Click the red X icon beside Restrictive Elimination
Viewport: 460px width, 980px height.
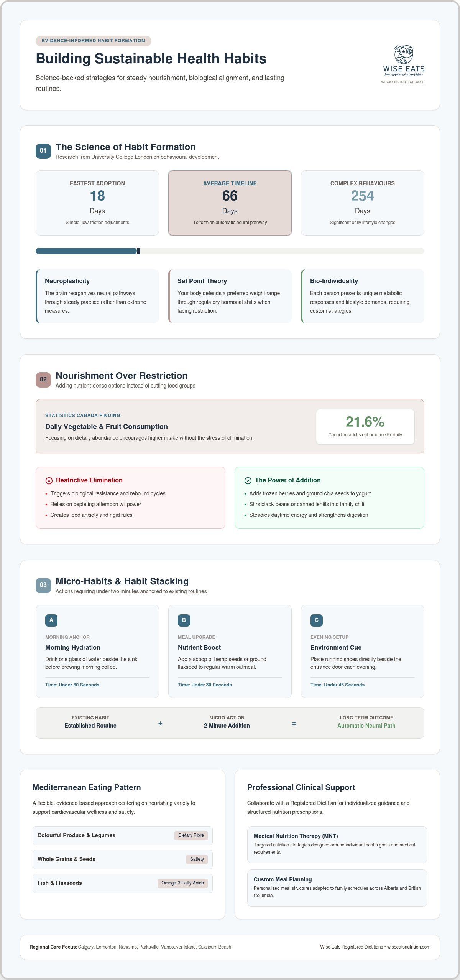pos(49,480)
